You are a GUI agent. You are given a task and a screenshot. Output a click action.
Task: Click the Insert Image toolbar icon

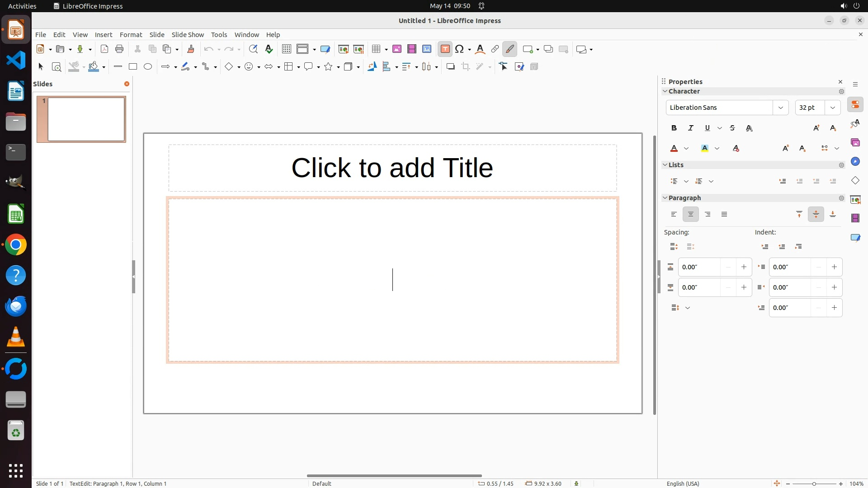pos(397,49)
